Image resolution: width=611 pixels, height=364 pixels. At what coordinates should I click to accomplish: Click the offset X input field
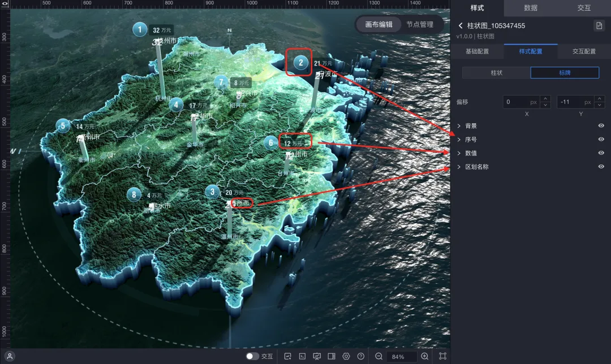point(521,102)
